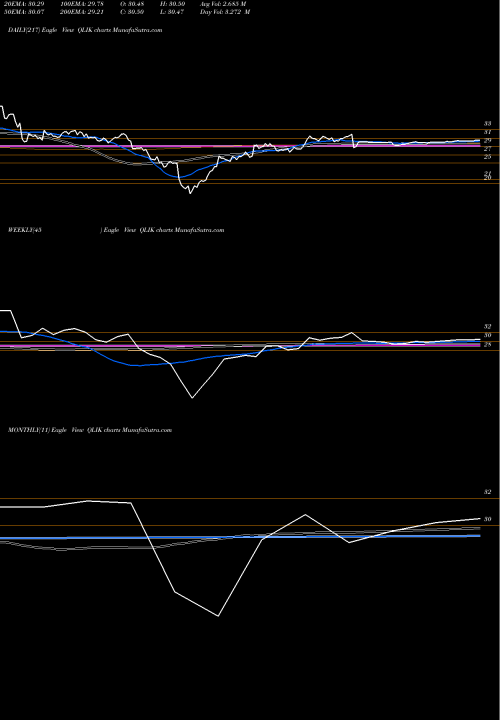500x720 pixels.
Task: Click the 100EMA value readout
Action: (84, 4)
